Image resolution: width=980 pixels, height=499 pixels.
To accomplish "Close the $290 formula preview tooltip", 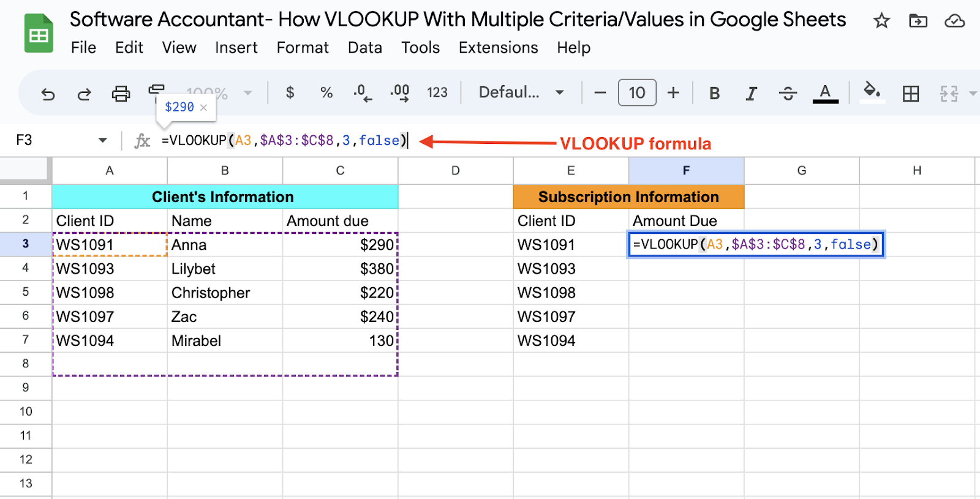I will click(203, 108).
